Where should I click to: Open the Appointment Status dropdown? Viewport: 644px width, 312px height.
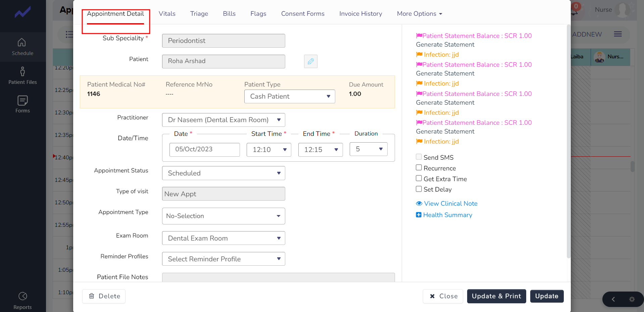pos(224,173)
